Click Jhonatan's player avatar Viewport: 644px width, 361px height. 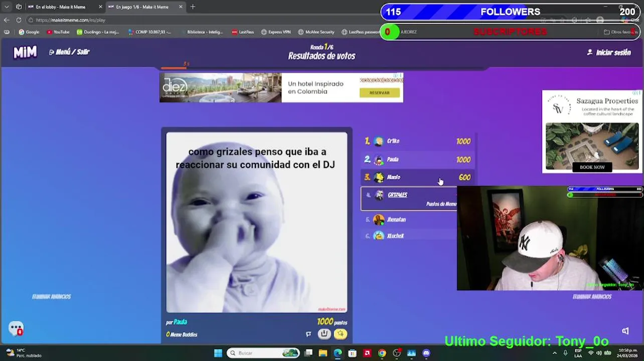(379, 220)
